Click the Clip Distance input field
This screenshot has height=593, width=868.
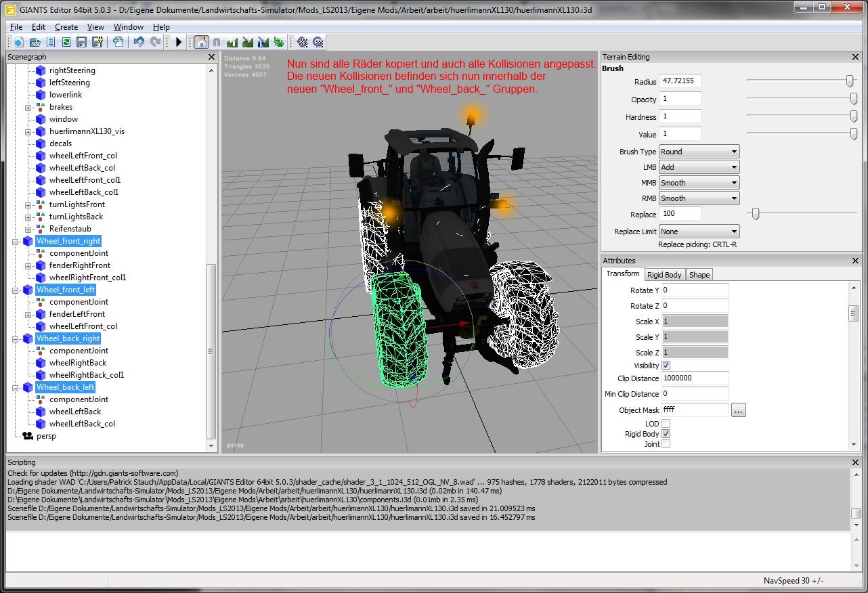[x=694, y=378]
